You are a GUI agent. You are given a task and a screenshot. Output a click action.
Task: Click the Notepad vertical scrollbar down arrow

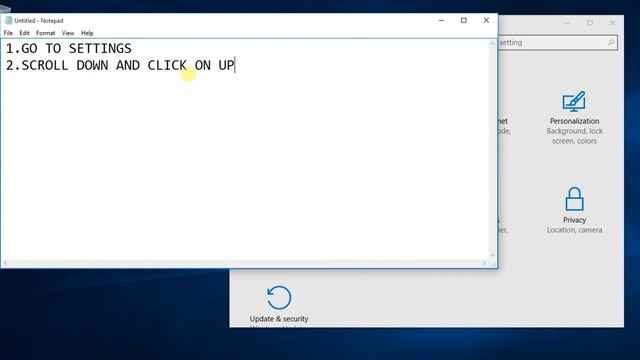pyautogui.click(x=493, y=255)
